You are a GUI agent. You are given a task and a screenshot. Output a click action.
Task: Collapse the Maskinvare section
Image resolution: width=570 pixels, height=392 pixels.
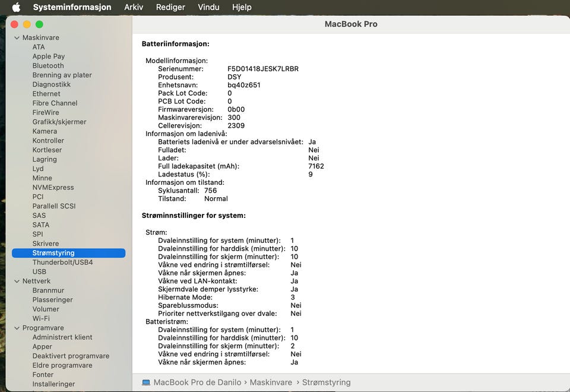[17, 37]
